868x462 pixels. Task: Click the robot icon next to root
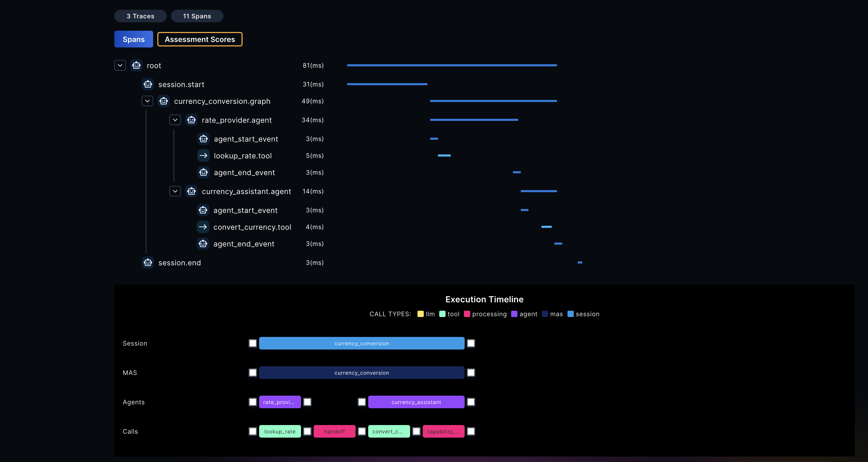[136, 65]
